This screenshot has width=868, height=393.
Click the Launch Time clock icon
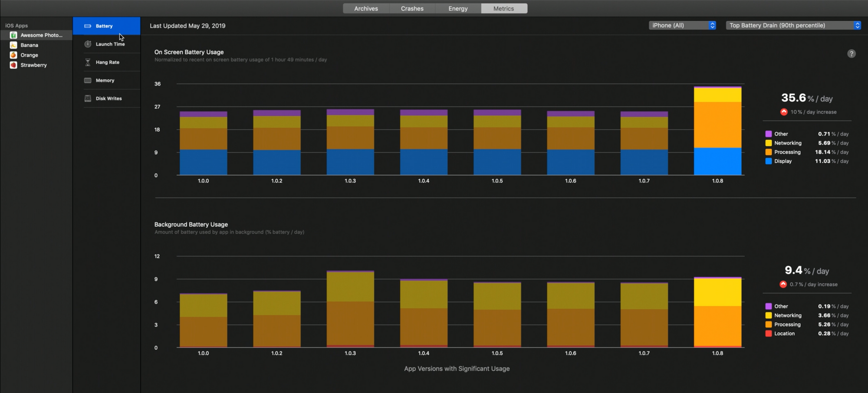pyautogui.click(x=88, y=44)
